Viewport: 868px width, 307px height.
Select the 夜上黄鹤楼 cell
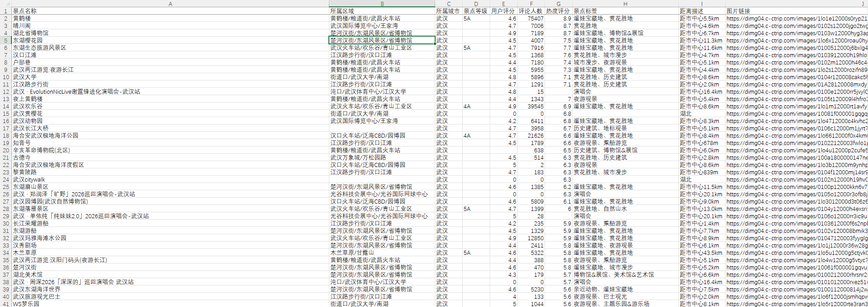click(x=170, y=99)
